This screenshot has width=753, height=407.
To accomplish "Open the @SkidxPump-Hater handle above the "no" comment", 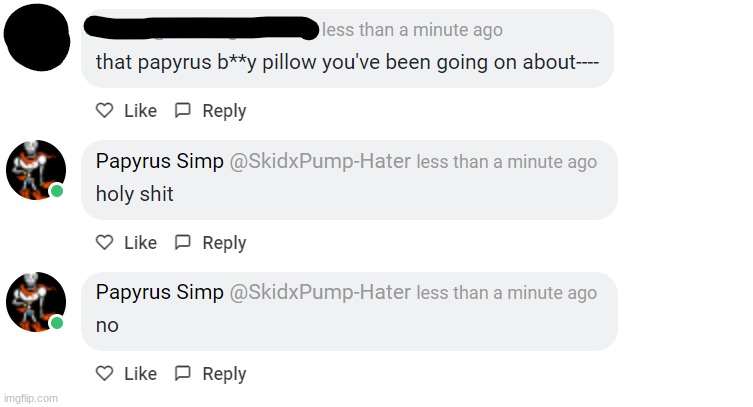I will point(320,293).
